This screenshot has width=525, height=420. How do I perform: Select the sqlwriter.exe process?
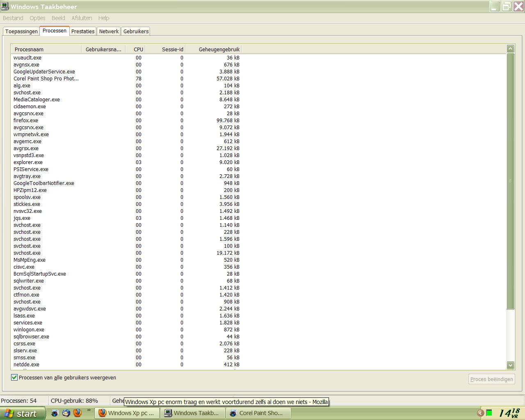126,281
